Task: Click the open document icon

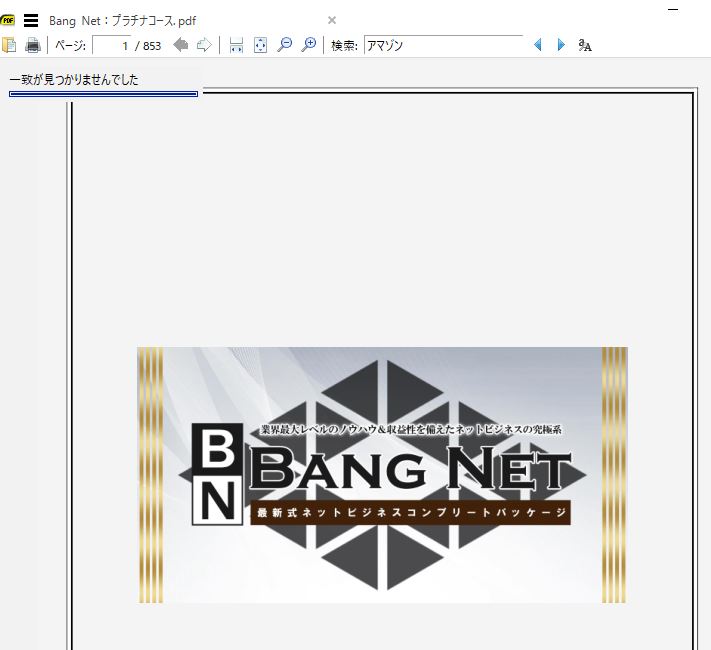Action: click(9, 45)
